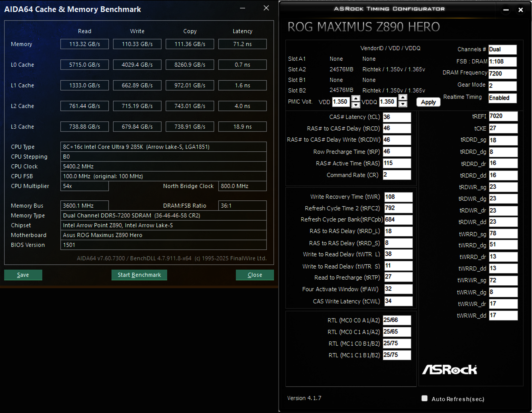This screenshot has height=413, width=532.
Task: Click the Memory Read result 113.32 GB/s
Action: click(x=85, y=44)
